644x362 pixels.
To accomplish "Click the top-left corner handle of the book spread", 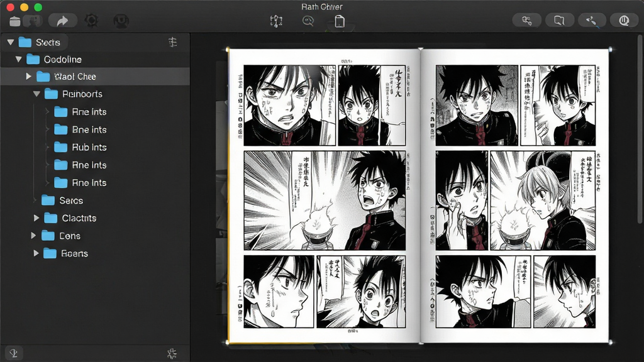I will click(228, 50).
